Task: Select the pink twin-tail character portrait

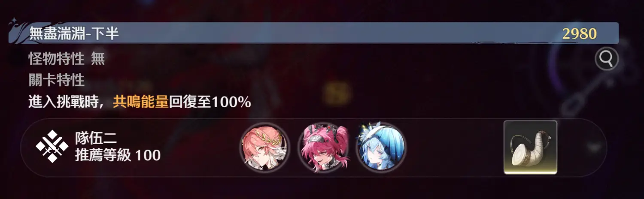Action: (322, 147)
